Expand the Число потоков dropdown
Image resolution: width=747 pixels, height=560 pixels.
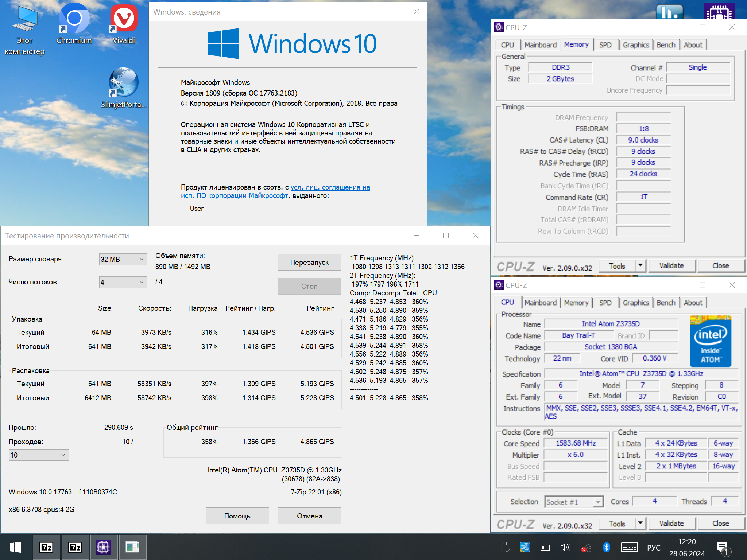point(123,282)
